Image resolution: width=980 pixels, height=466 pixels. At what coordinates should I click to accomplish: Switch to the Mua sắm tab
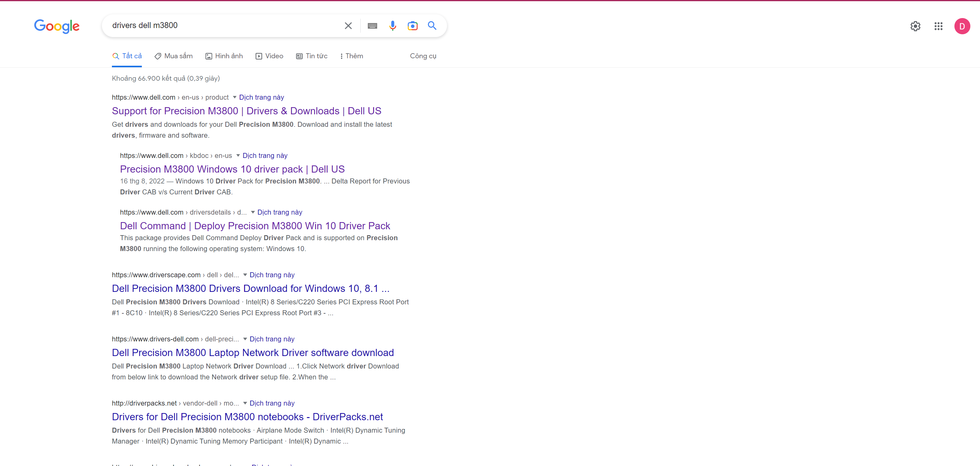[174, 56]
